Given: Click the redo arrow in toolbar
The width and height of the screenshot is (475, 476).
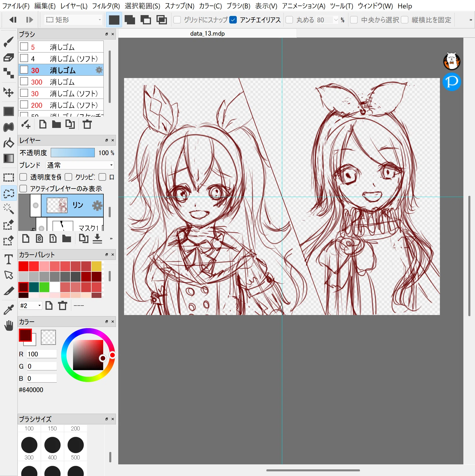Looking at the screenshot, I should click(x=29, y=20).
